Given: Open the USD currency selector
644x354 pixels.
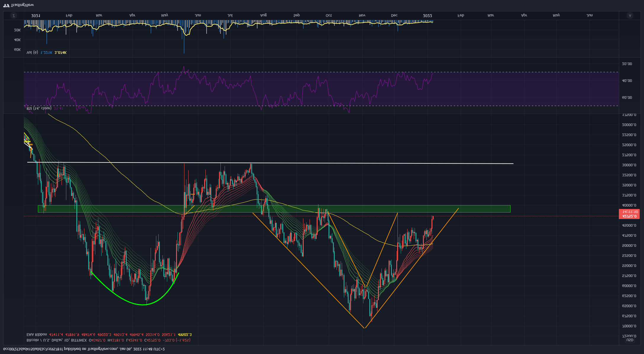Looking at the screenshot, I should (x=629, y=340).
